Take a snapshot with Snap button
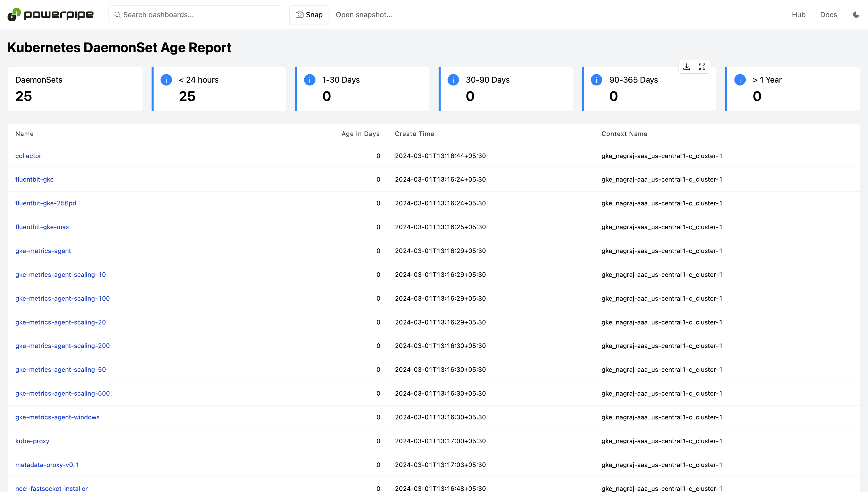The height and width of the screenshot is (492, 868). click(309, 15)
